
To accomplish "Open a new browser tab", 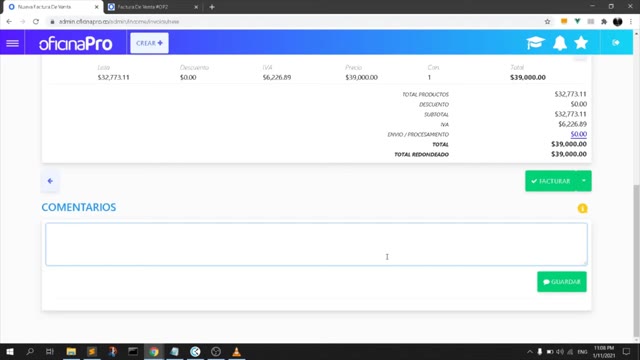I will click(x=212, y=7).
